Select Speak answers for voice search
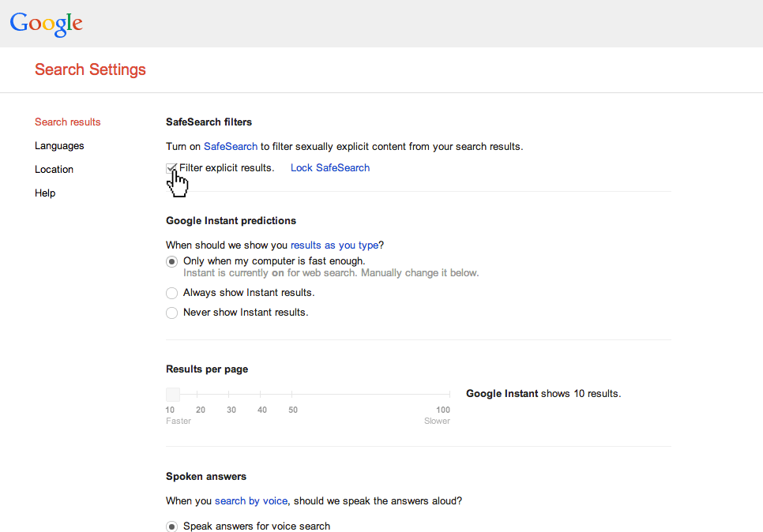This screenshot has width=763, height=532. click(x=171, y=526)
